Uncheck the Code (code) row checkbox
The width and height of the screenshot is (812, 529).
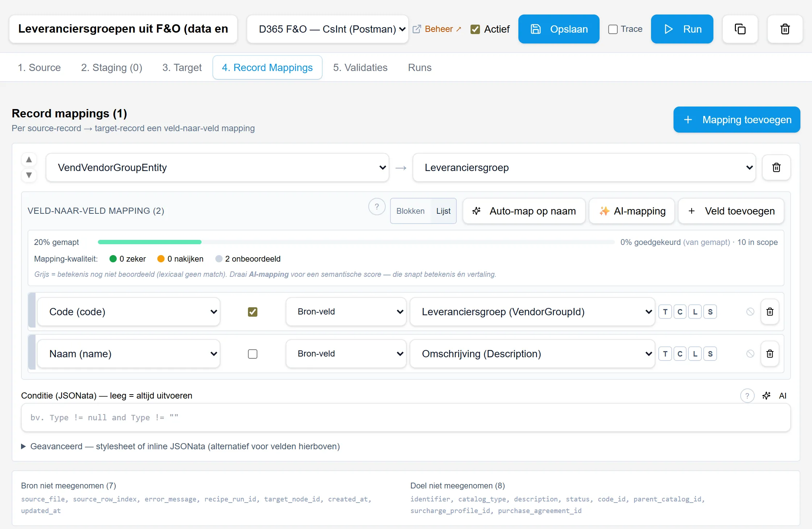coord(253,312)
